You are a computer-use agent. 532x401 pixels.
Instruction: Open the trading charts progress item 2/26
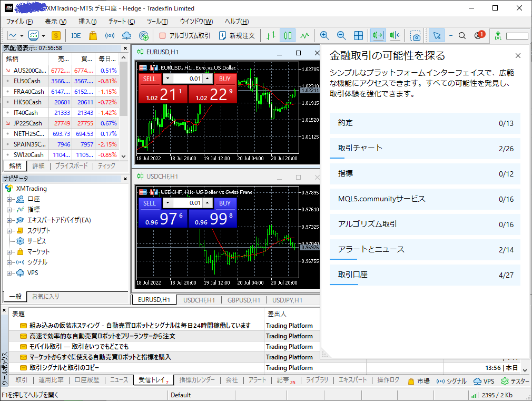point(425,149)
